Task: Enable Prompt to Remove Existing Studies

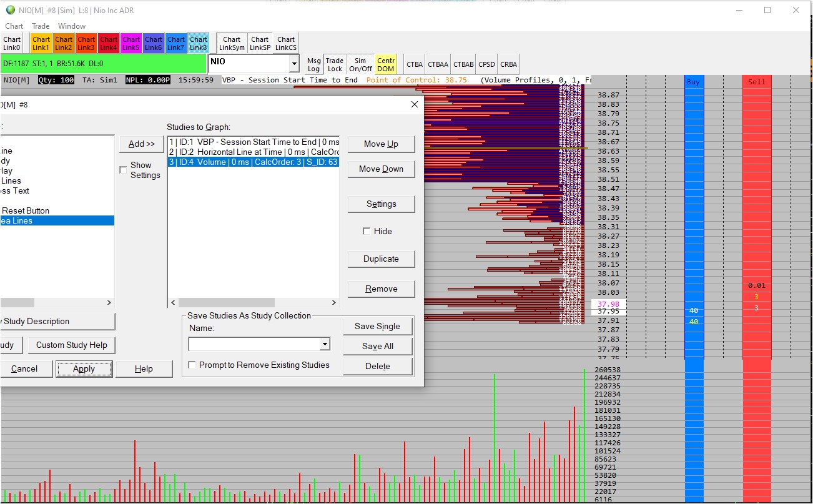Action: pos(192,365)
